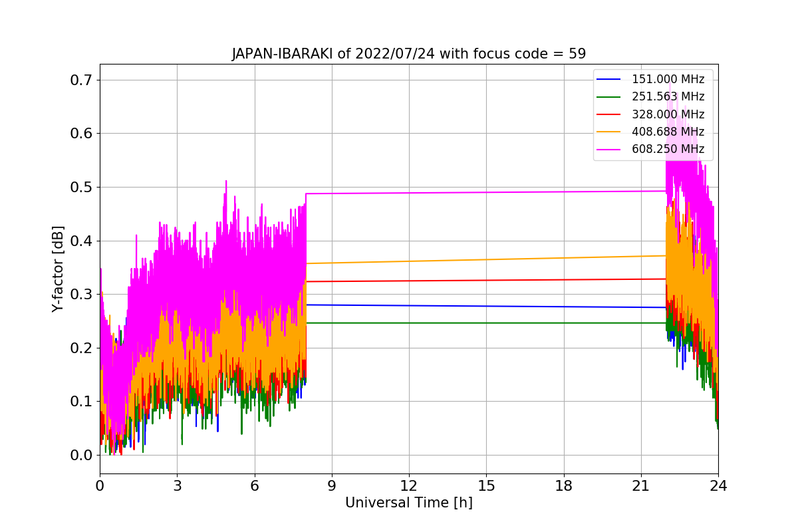Click the 21 x-axis tick label
This screenshot has width=798, height=532.
(641, 485)
